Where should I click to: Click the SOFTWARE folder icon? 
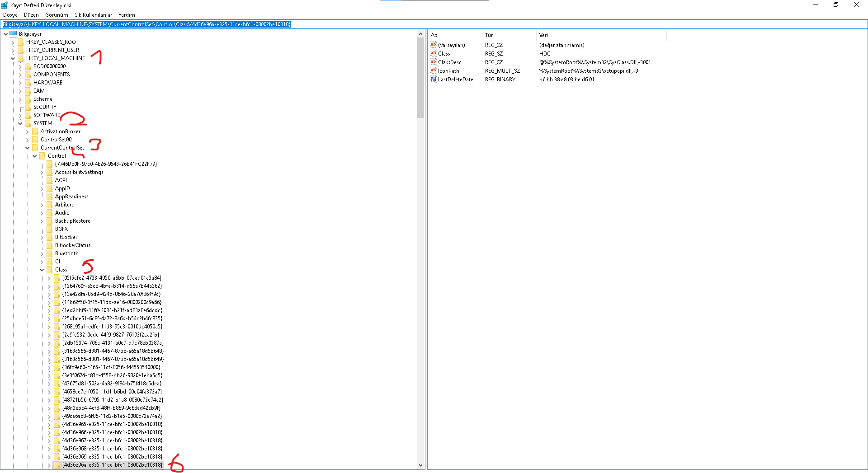28,115
